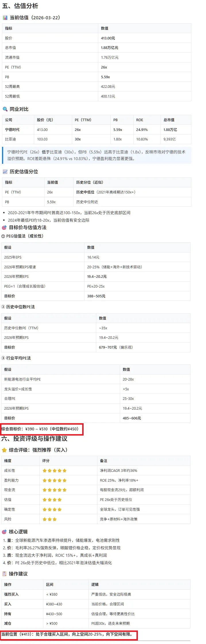
Task: Click the five-star rating in 盈利能力 row
Action: tap(55, 480)
